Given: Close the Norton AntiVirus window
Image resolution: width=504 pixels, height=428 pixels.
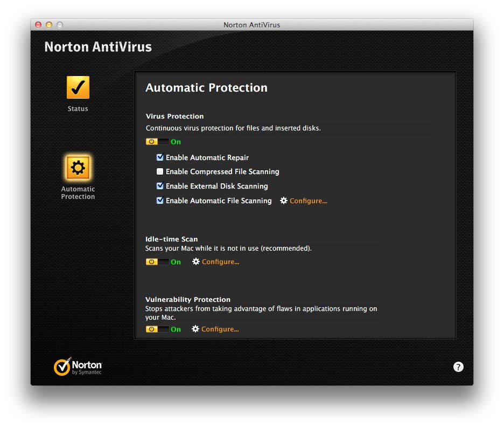Looking at the screenshot, I should tap(38, 25).
